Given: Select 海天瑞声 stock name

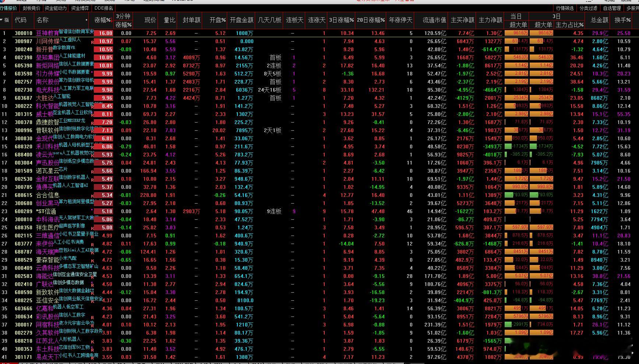Looking at the screenshot, I should coord(47,252).
